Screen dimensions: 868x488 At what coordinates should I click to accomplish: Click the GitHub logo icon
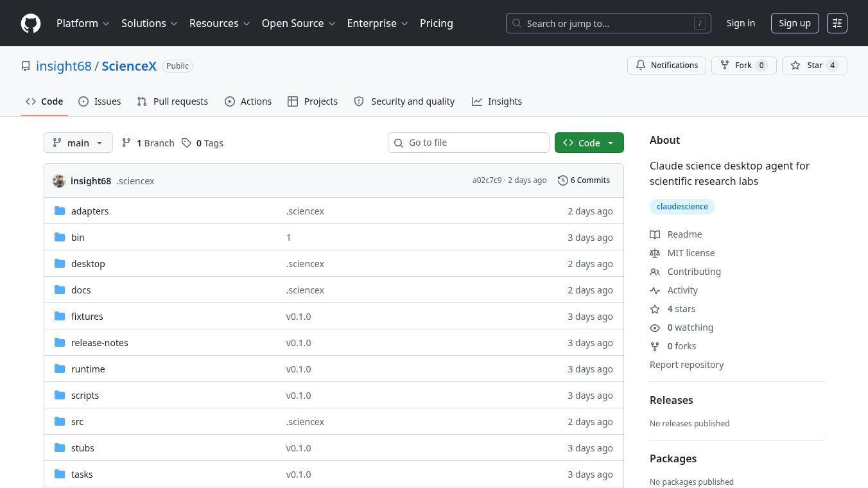click(x=31, y=23)
